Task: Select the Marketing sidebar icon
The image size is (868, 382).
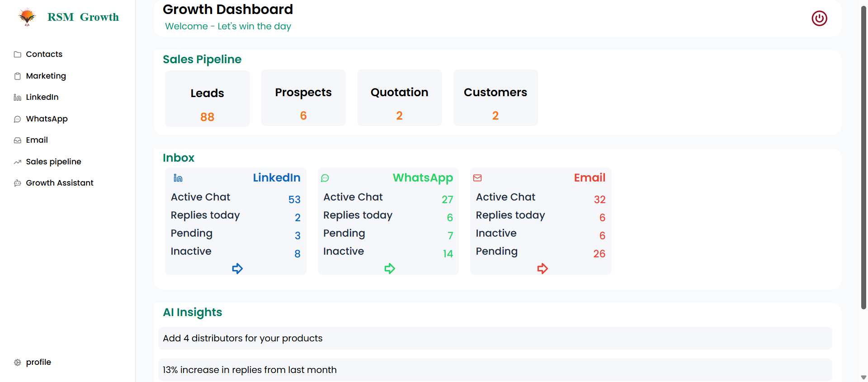Action: [x=17, y=75]
